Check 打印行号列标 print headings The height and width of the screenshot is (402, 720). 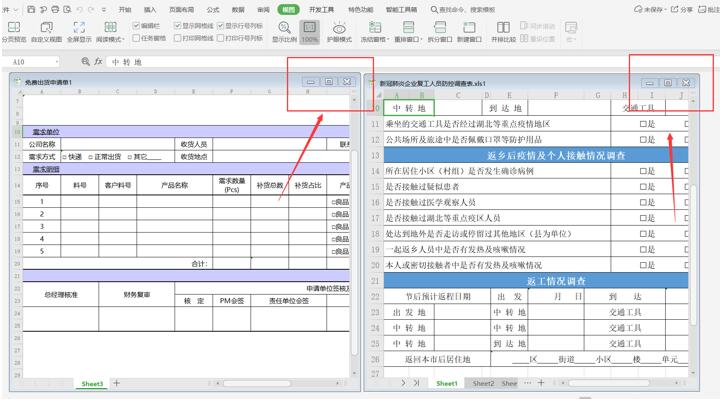click(220, 38)
